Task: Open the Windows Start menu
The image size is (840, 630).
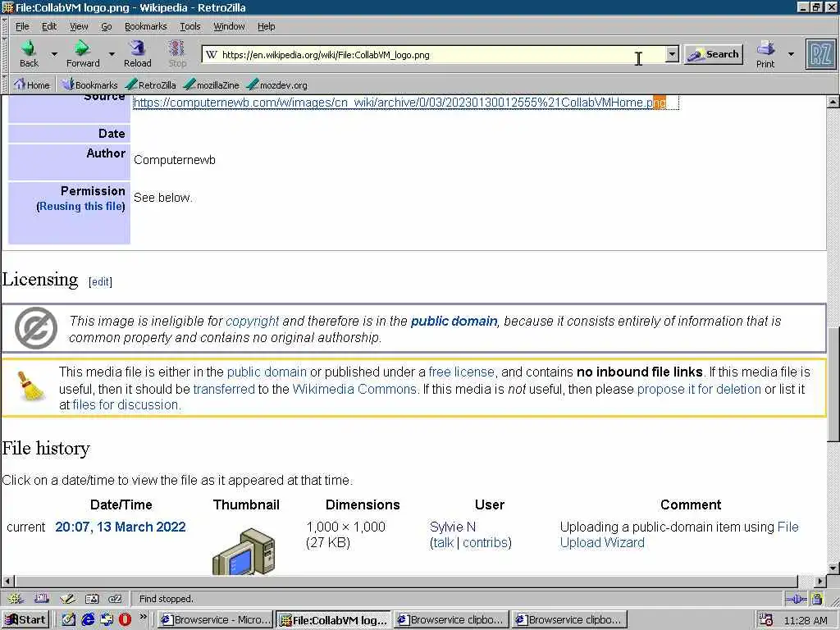Action: 25,620
